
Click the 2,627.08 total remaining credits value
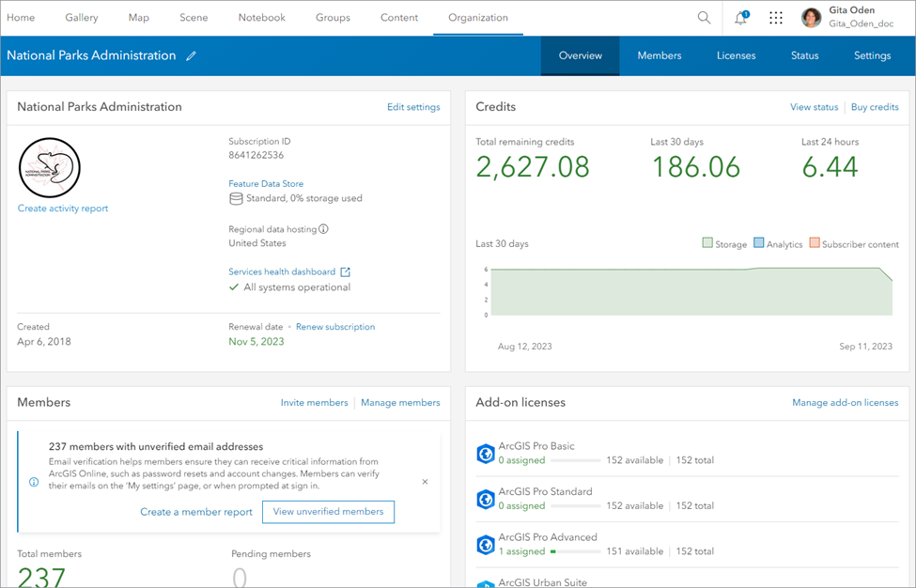[533, 167]
